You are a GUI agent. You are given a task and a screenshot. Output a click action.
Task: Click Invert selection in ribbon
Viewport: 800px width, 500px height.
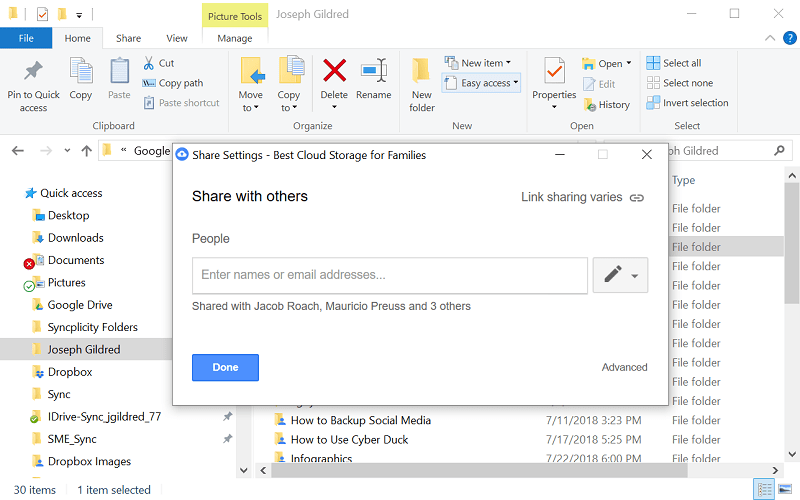point(687,103)
